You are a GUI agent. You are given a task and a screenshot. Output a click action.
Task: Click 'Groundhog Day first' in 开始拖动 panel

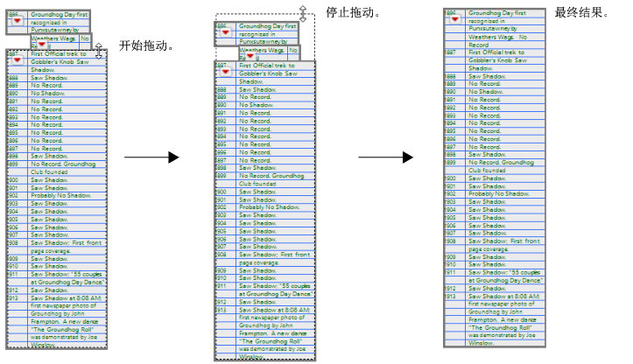pyautogui.click(x=60, y=15)
